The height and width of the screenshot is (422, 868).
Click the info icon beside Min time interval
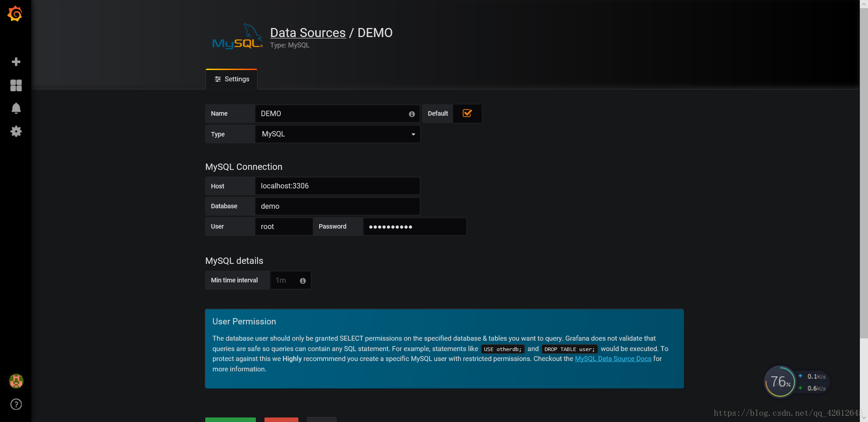pos(303,281)
